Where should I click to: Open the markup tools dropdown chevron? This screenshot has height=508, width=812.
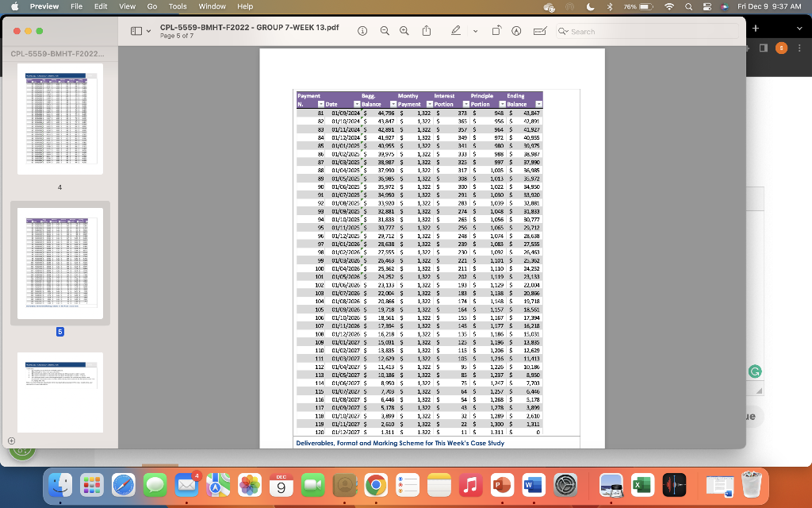pyautogui.click(x=474, y=31)
